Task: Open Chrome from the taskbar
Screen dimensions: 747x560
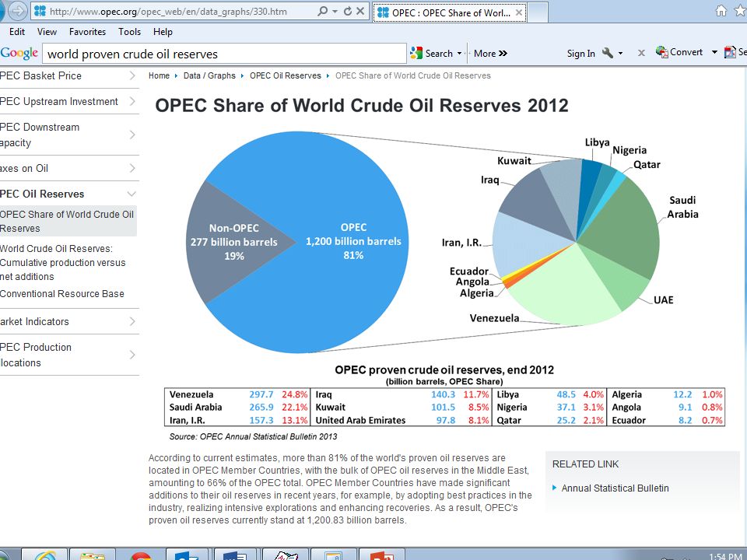Action: tap(140, 555)
